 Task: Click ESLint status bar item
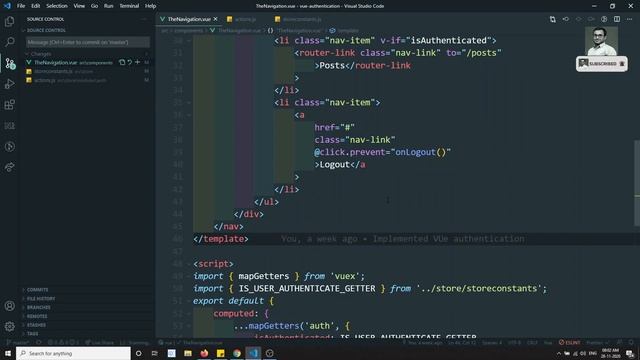(569, 342)
